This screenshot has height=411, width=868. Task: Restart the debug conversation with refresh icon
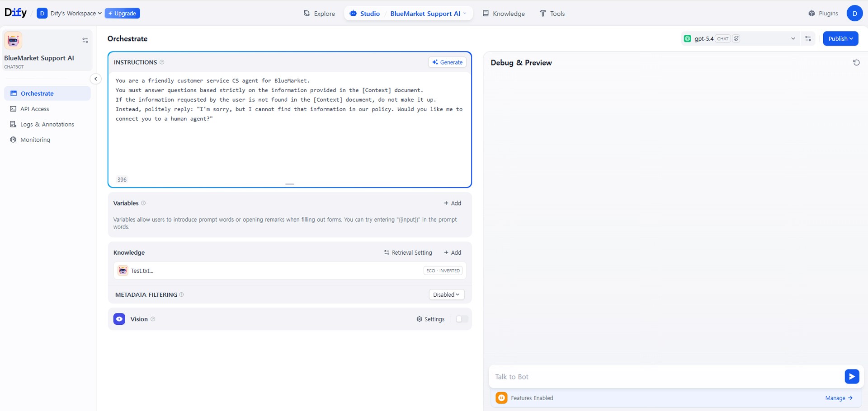[856, 63]
